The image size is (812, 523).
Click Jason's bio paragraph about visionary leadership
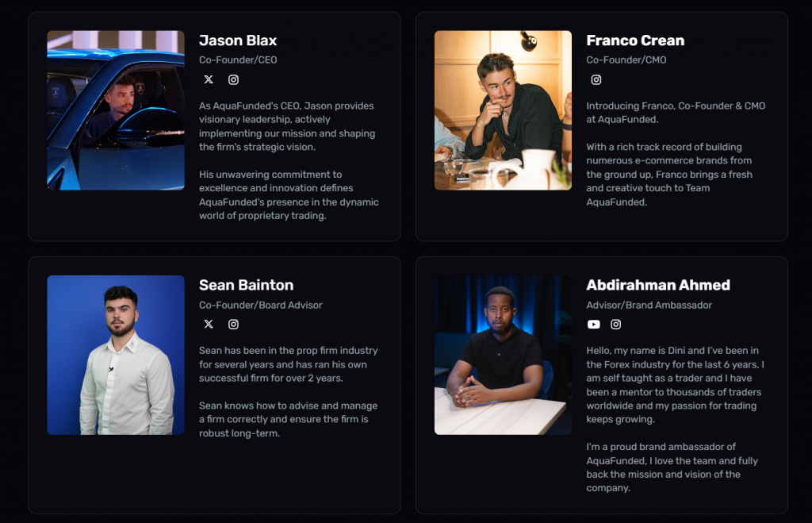pos(287,126)
